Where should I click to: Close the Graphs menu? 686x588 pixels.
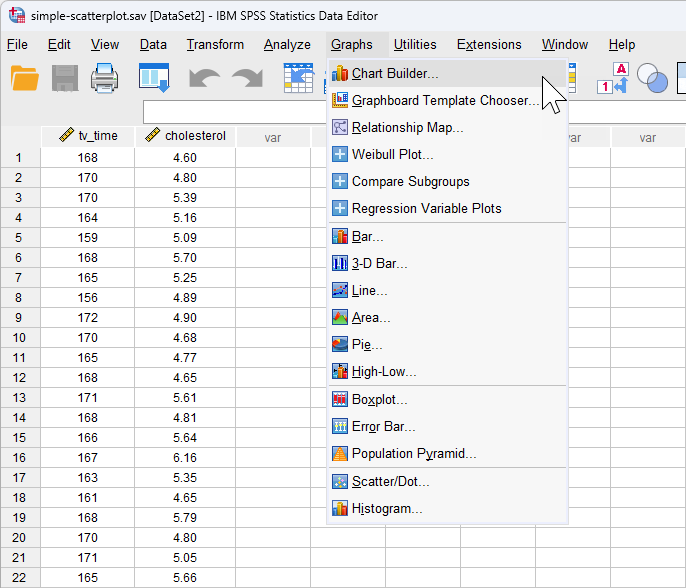tap(352, 45)
